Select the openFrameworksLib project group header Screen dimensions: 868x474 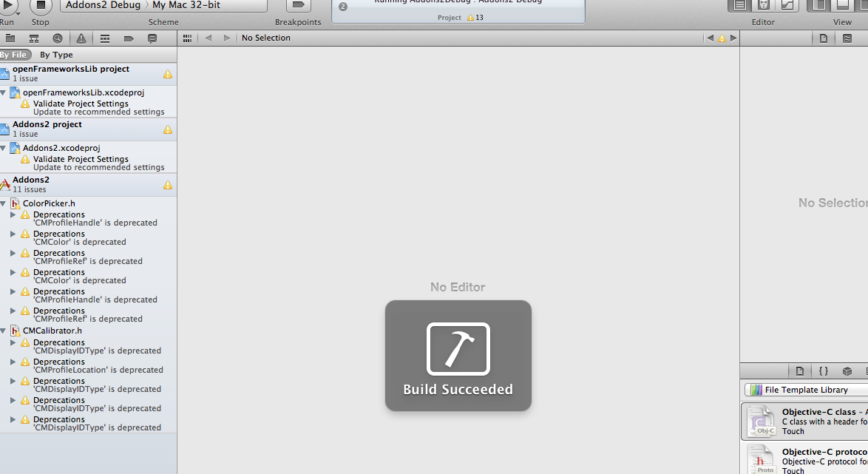(88, 73)
